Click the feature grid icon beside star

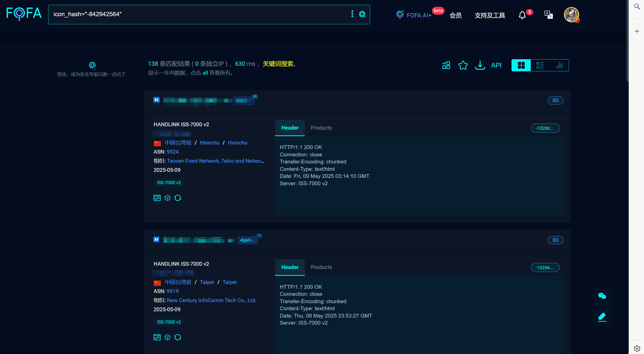coord(446,65)
